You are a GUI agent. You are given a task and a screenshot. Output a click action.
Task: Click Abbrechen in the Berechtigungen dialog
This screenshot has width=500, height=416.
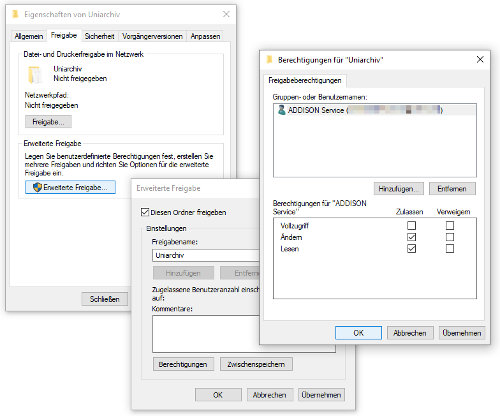click(410, 333)
